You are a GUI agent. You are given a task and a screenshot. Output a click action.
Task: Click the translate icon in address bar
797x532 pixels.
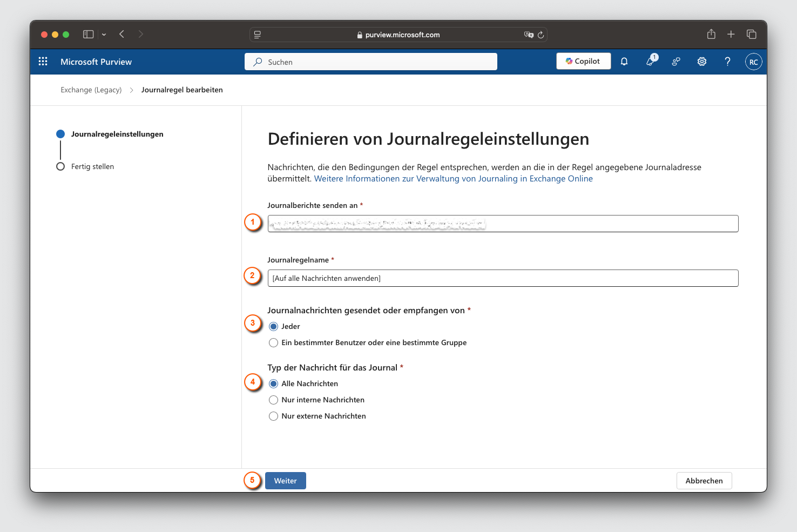(529, 35)
